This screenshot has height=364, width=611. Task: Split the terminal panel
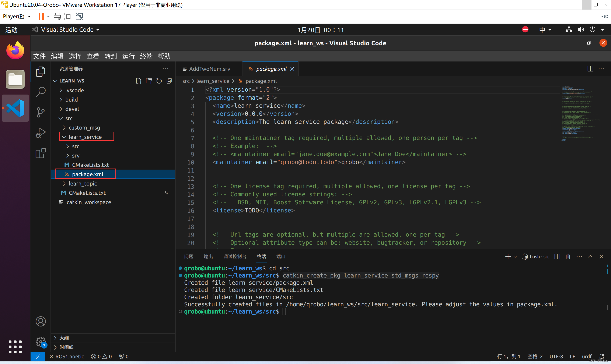(557, 257)
